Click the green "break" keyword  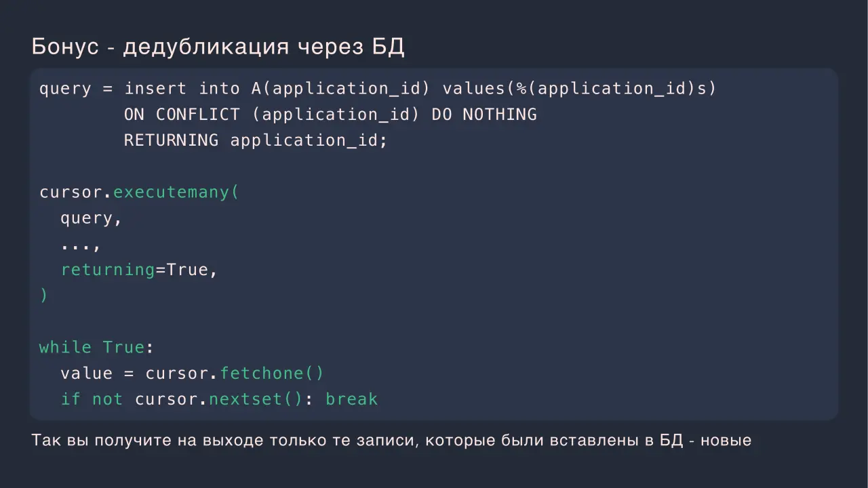(351, 399)
